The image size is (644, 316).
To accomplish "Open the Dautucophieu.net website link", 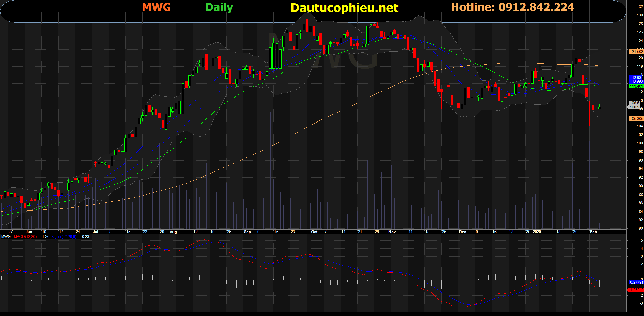I will click(344, 8).
